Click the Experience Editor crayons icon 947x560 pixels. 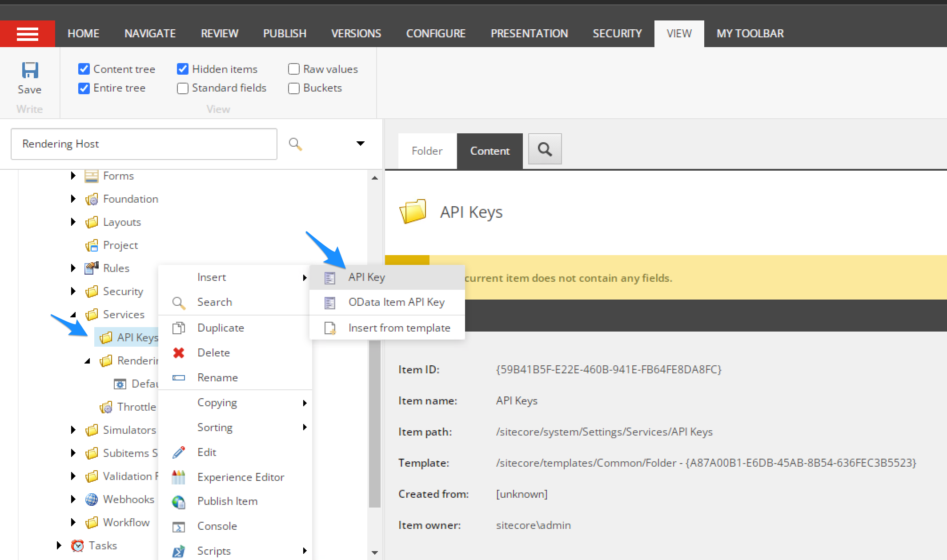[178, 477]
